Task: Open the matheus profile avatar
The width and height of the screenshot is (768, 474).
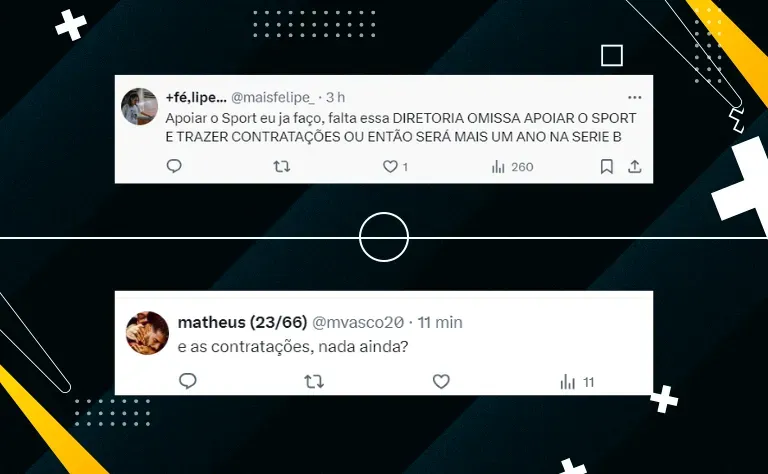Action: point(147,332)
